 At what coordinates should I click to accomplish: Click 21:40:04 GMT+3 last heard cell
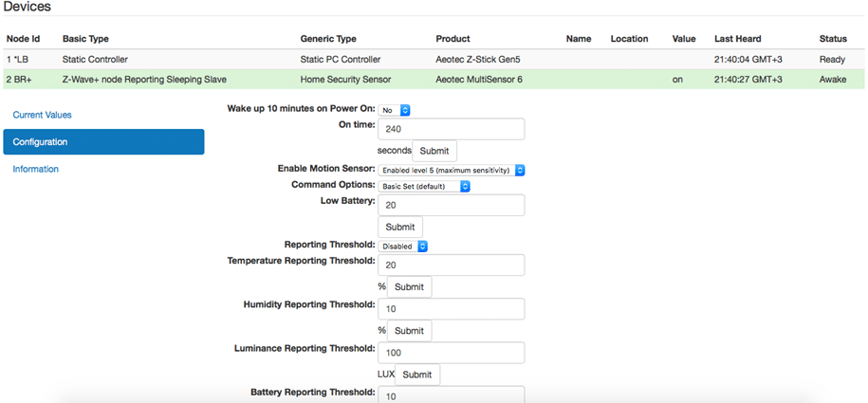coord(748,59)
